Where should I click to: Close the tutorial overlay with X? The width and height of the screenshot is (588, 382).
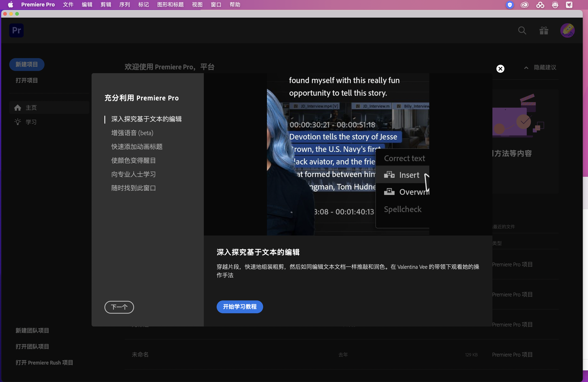[x=500, y=69]
